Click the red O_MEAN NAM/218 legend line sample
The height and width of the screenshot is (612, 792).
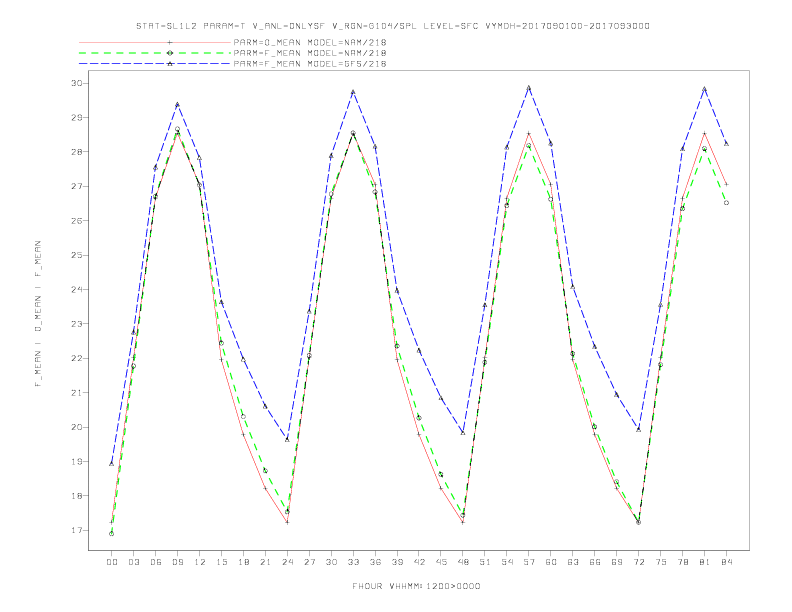coord(155,42)
